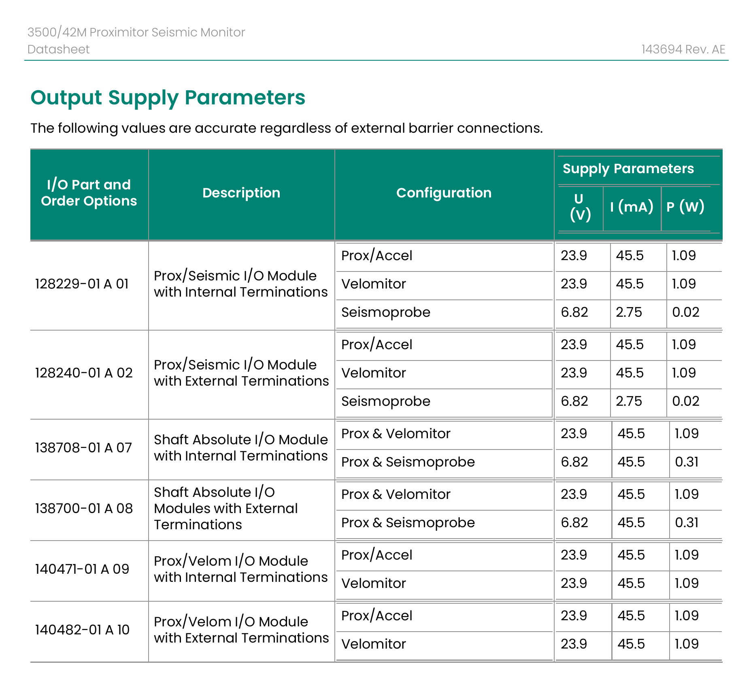Click 'Prox/Seismic I/O Module with External Terminations' description
This screenshot has width=753, height=700.
242,373
